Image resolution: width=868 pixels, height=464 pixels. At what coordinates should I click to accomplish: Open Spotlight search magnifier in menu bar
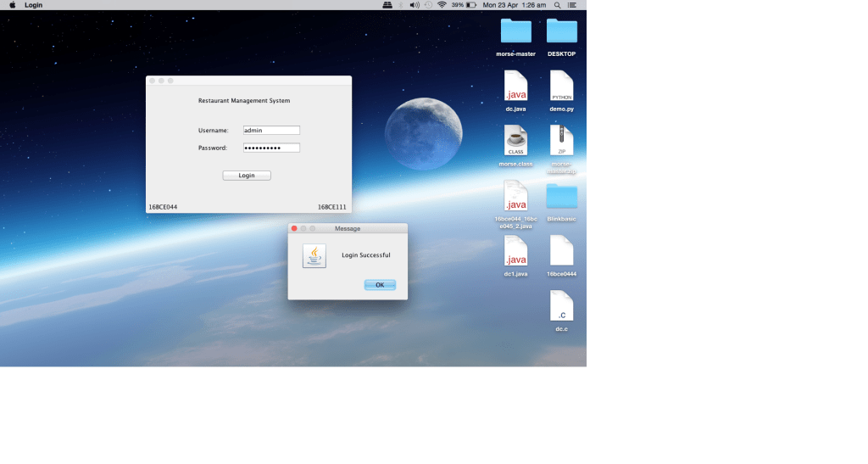point(557,5)
